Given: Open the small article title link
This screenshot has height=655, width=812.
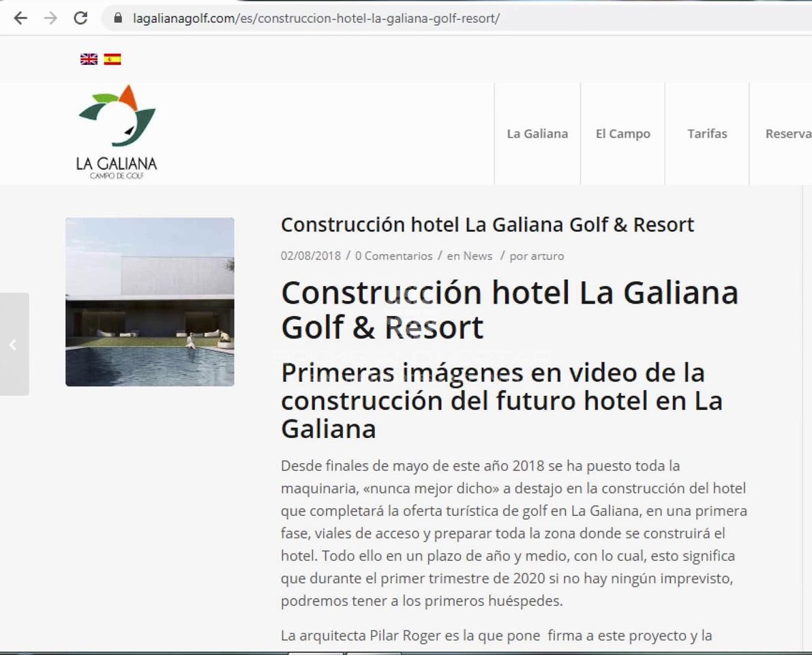Looking at the screenshot, I should (x=487, y=224).
